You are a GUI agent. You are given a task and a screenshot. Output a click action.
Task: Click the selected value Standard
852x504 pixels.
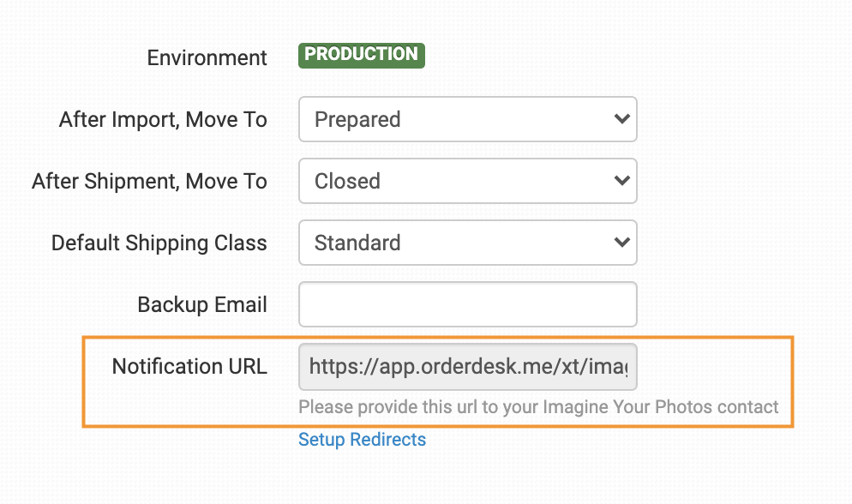point(357,243)
